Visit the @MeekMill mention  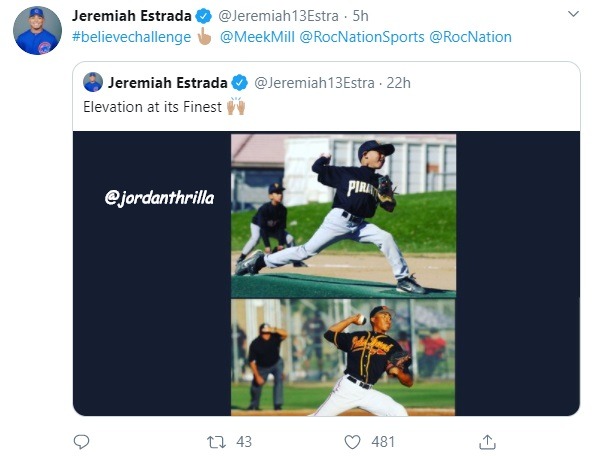pos(257,37)
